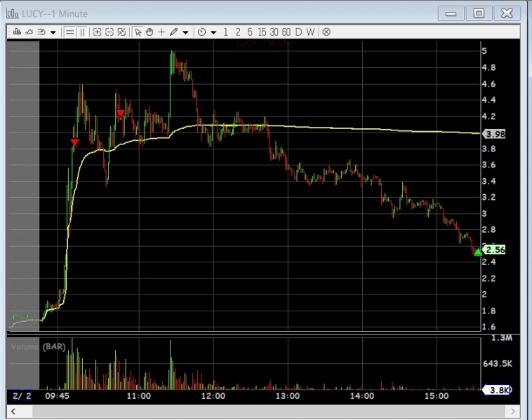The width and height of the screenshot is (532, 420).
Task: Switch to the 5 minute timeframe
Action: pyautogui.click(x=249, y=32)
